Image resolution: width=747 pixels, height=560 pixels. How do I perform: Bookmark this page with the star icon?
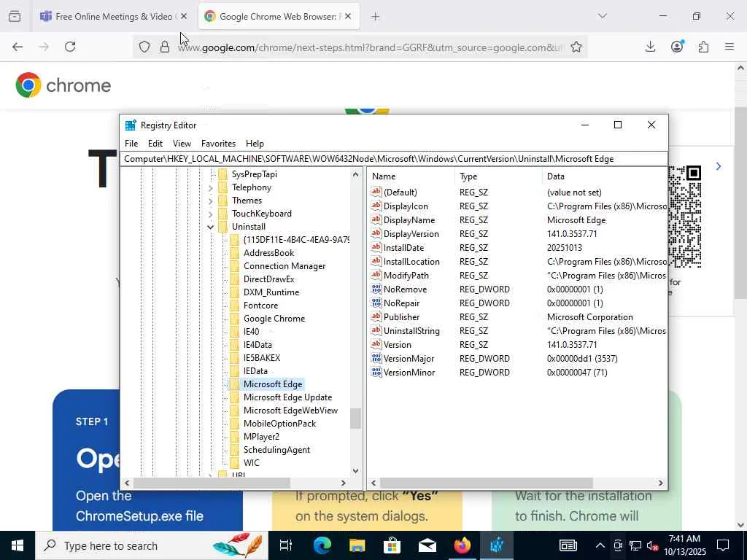coord(576,47)
